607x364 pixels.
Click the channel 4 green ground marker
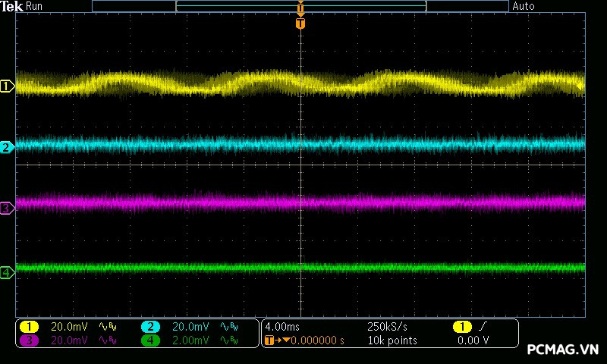point(7,271)
